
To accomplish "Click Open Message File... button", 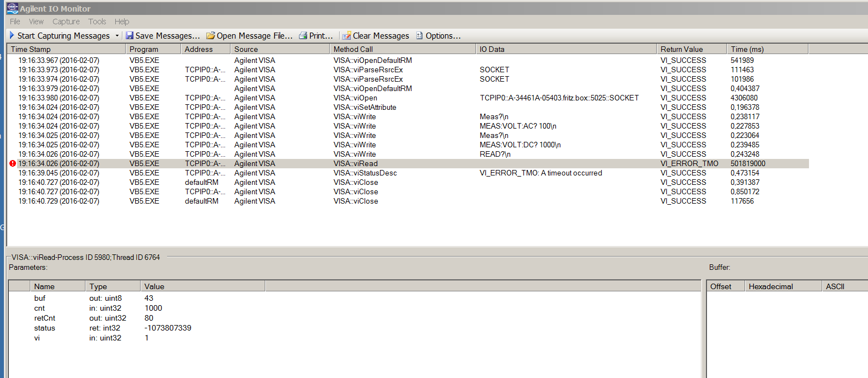I will point(250,35).
